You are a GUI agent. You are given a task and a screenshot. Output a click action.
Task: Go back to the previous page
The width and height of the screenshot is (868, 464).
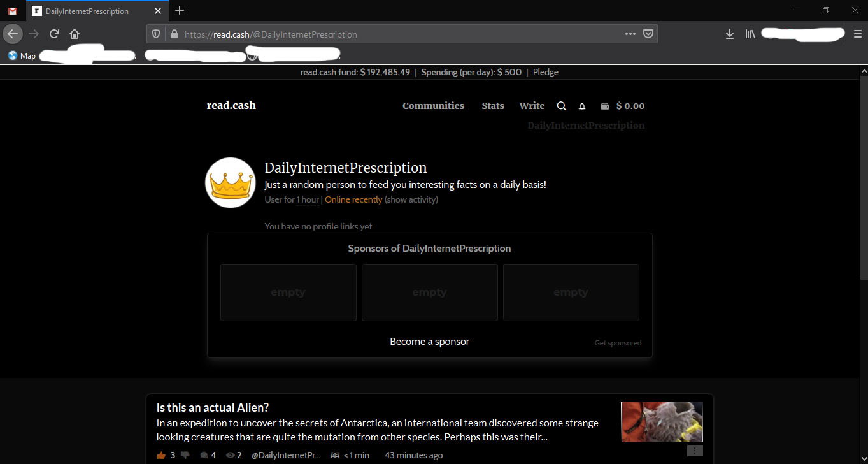(x=13, y=34)
